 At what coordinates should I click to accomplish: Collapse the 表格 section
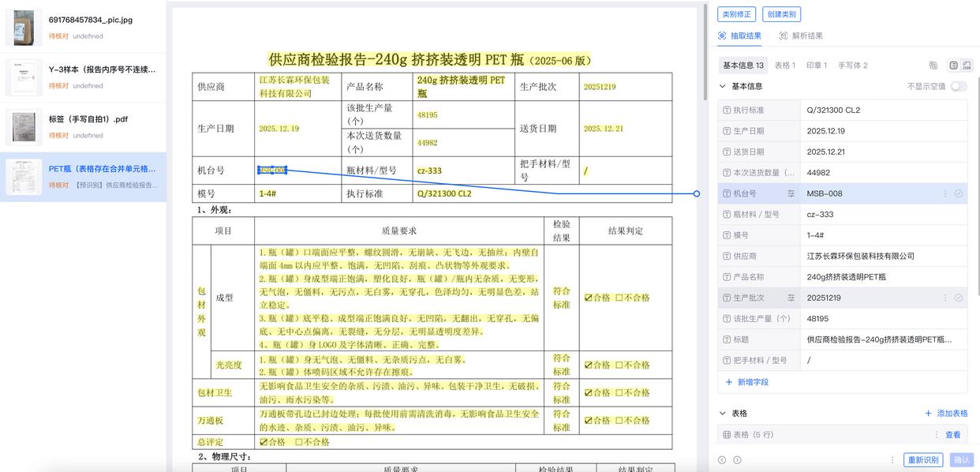point(722,414)
